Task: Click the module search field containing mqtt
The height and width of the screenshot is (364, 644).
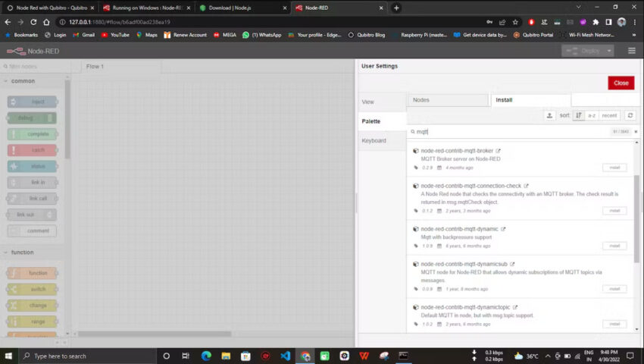Action: pos(508,132)
